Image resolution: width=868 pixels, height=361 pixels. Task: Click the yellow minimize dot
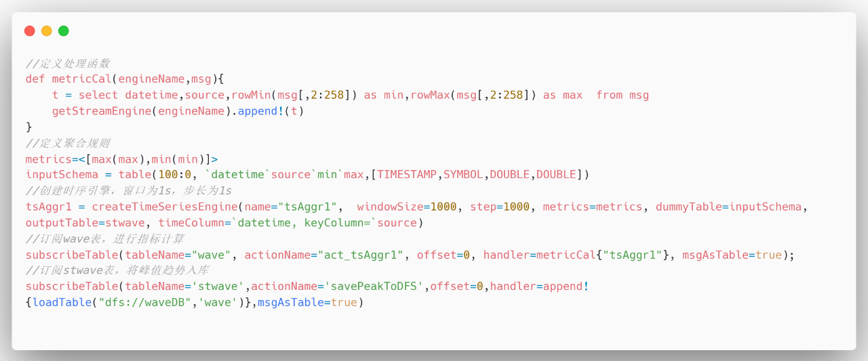pos(47,30)
